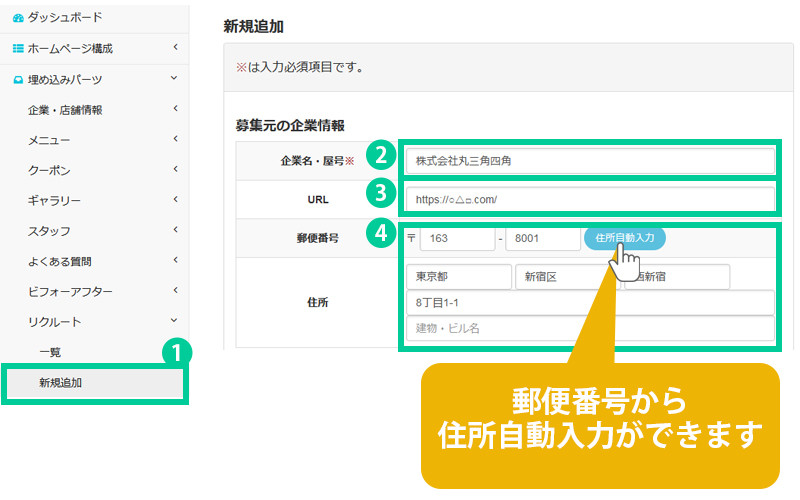Select ギャラリー in the sidebar
Image resolution: width=800 pixels, height=500 pixels.
click(54, 201)
